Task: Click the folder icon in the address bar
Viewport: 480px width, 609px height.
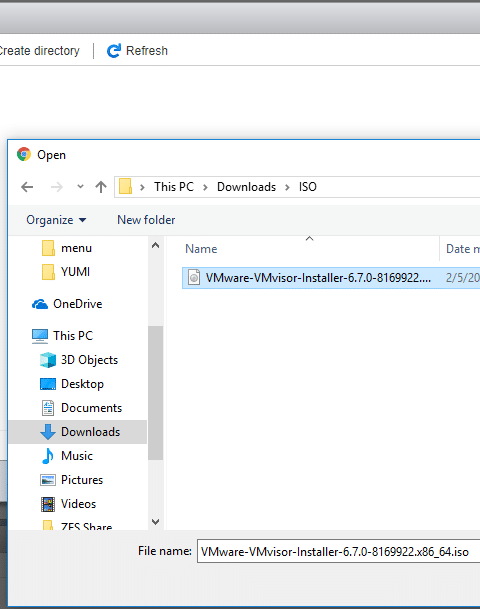Action: tap(125, 186)
